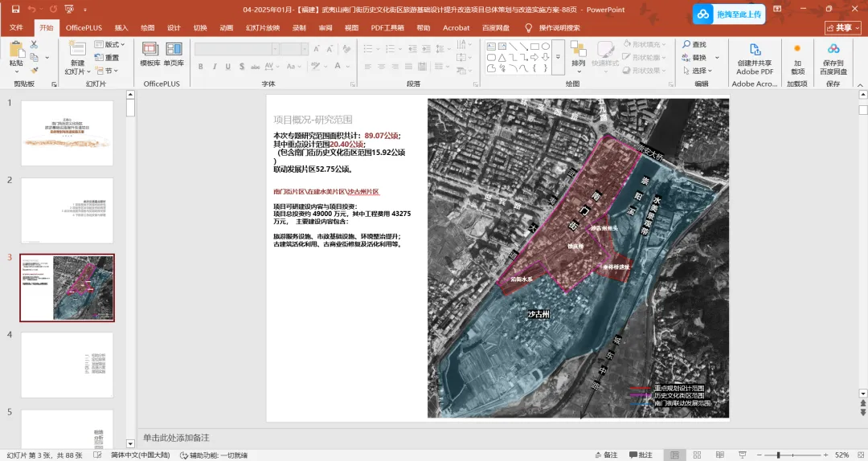Open the 插入 (Insert) ribbon tab
This screenshot has height=461, width=868.
click(x=121, y=27)
